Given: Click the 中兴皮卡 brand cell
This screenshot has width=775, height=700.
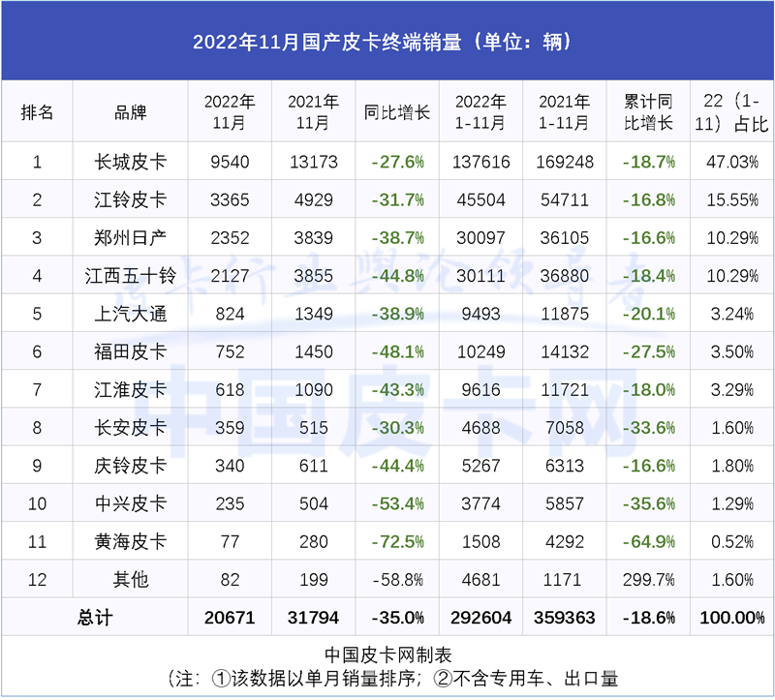Looking at the screenshot, I should [x=131, y=503].
